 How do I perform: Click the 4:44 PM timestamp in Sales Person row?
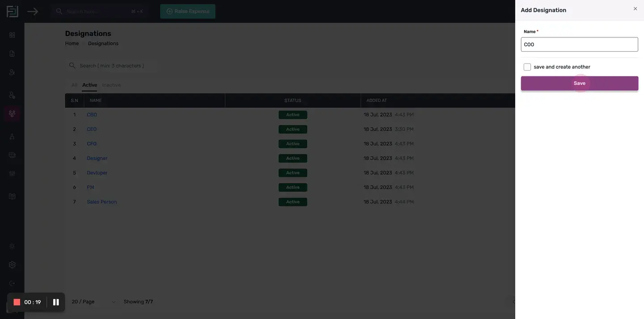[404, 202]
